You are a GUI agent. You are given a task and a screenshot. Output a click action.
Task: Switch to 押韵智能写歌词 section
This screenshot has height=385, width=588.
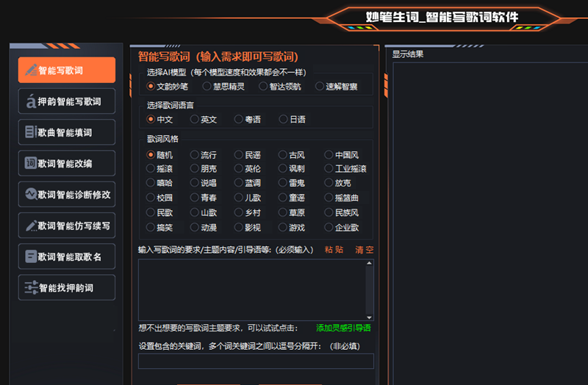67,101
